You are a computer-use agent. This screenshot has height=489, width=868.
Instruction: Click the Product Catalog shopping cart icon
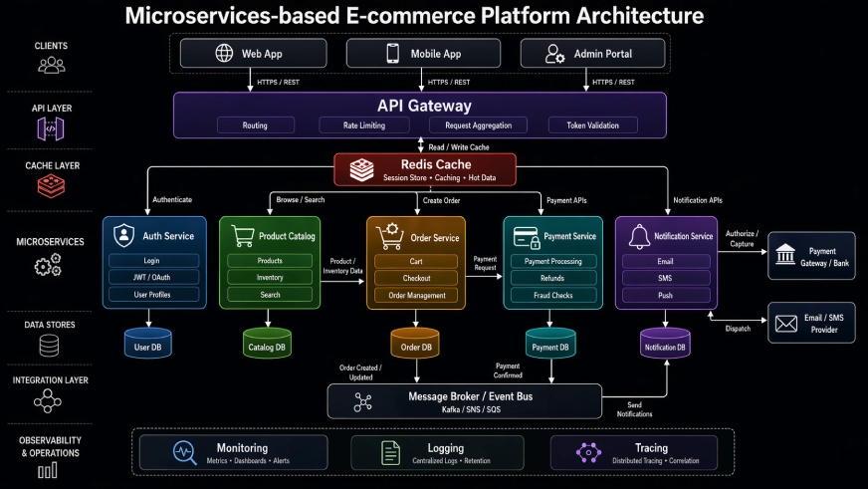242,236
